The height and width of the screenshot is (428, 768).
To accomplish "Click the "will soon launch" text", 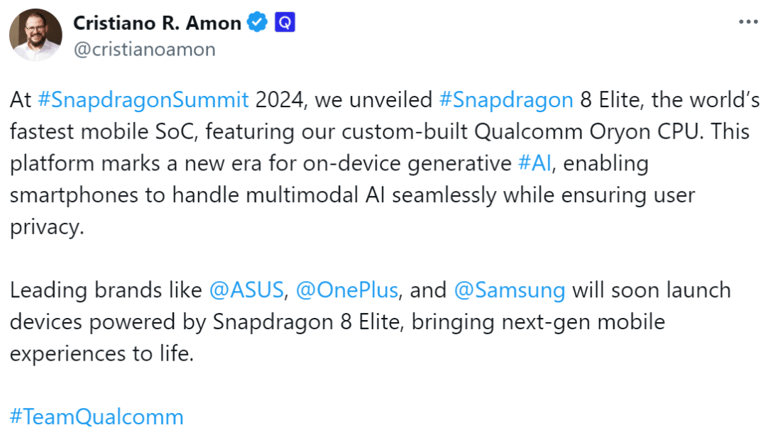I will coord(651,290).
